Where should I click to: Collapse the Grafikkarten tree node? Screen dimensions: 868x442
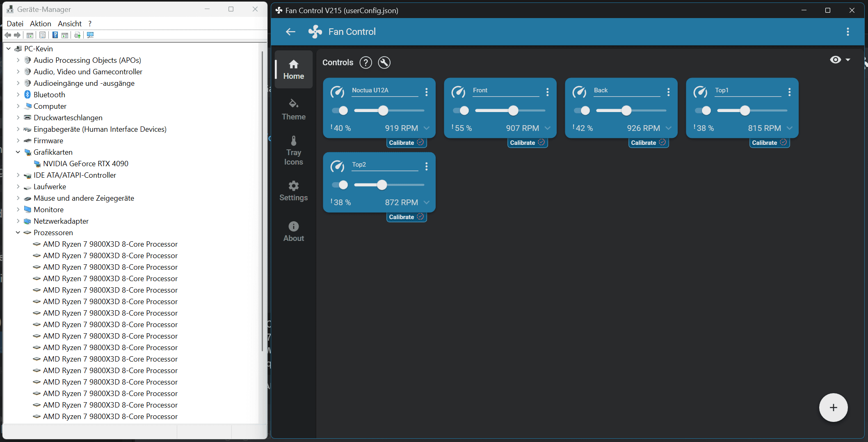18,152
